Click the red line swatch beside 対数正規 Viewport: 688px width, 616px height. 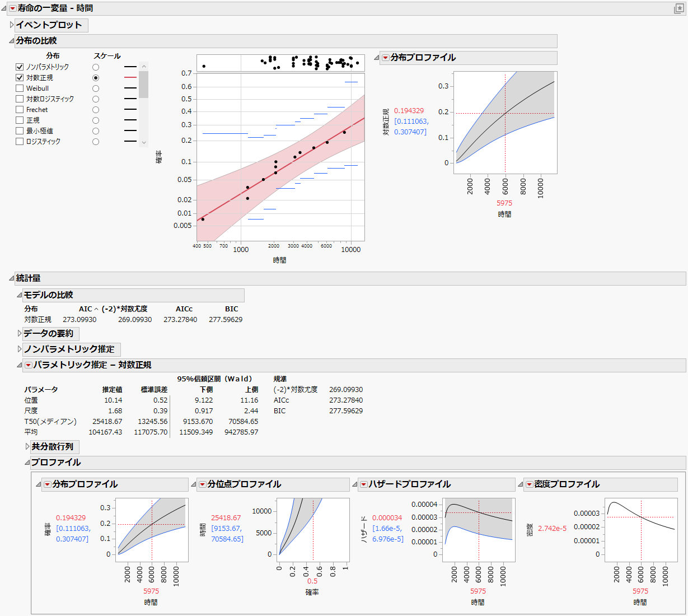pos(131,77)
